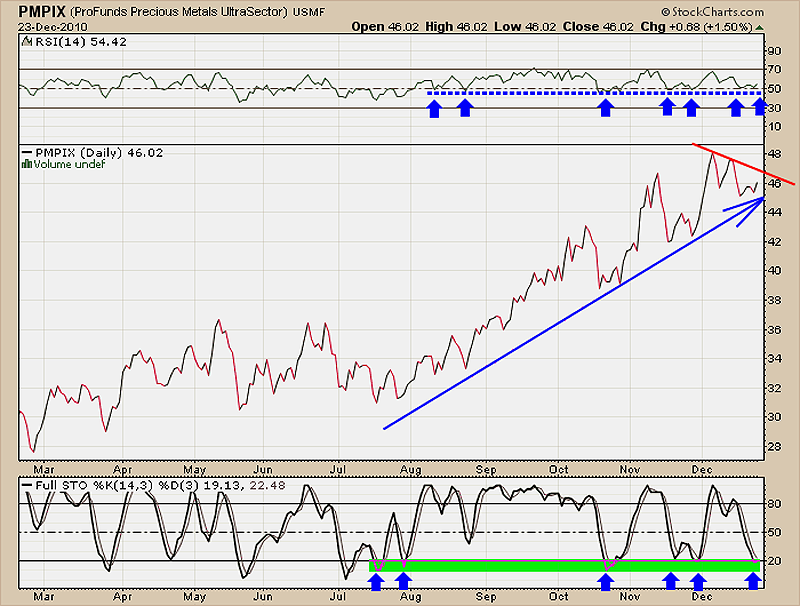Click Dec on the stochastic panel date axis
Image resolution: width=800 pixels, height=606 pixels.
pyautogui.click(x=702, y=596)
